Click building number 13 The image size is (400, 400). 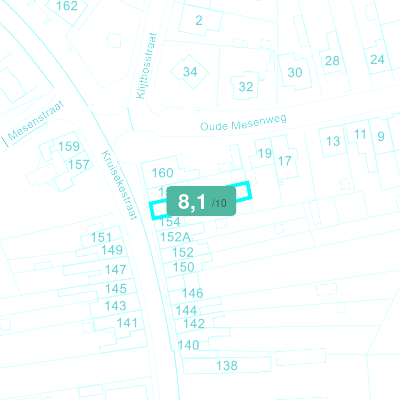[333, 141]
